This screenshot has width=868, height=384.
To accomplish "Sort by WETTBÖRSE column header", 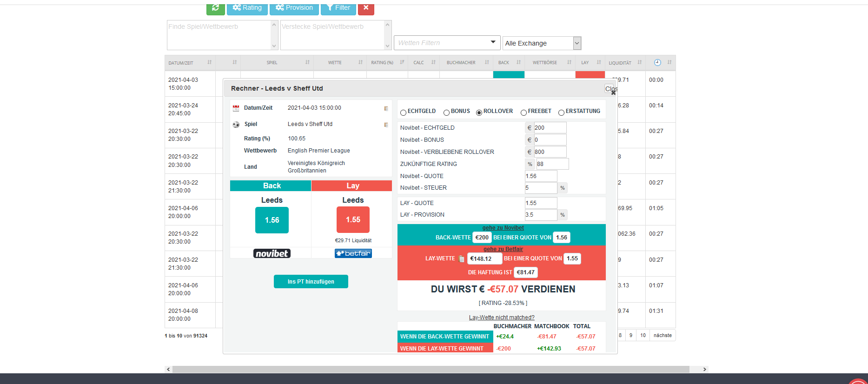I will [x=550, y=63].
